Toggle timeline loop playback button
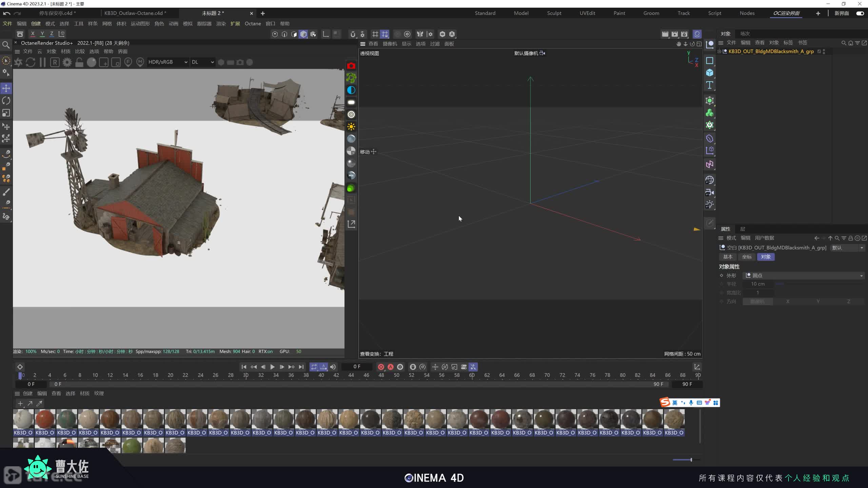Screen dimensions: 868x488 (314, 367)
